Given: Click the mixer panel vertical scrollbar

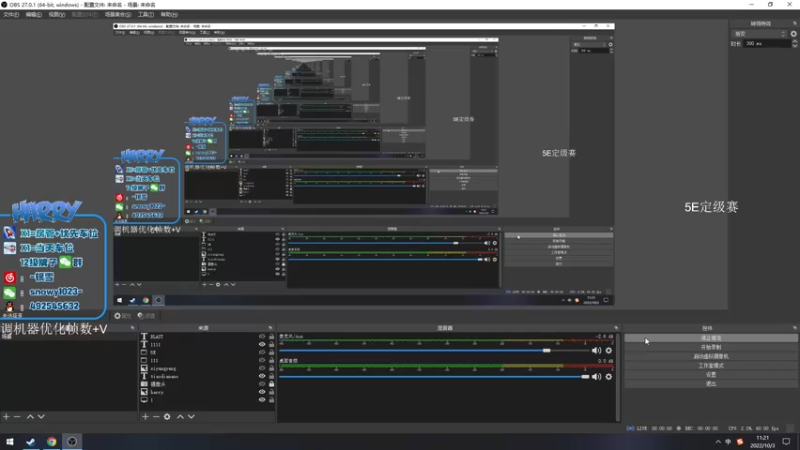Looking at the screenshot, I should click(618, 377).
